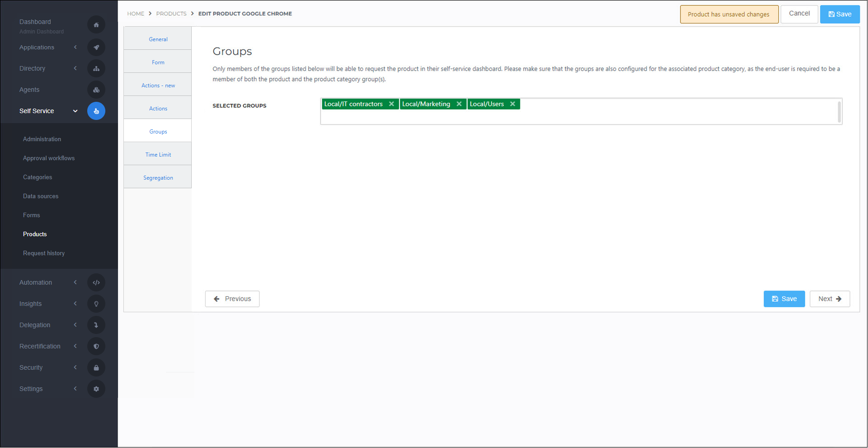This screenshot has width=868, height=448.
Task: Save the product changes
Action: [x=839, y=14]
